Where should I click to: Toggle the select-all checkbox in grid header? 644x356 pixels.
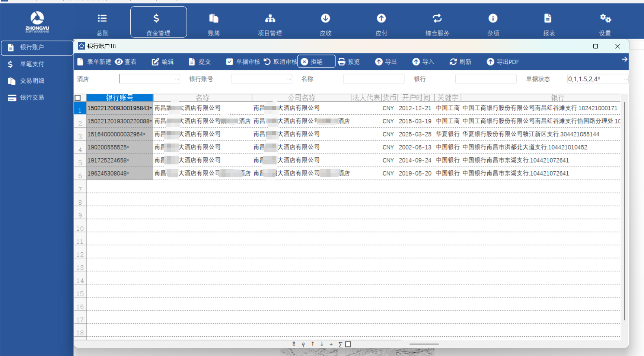(x=78, y=98)
